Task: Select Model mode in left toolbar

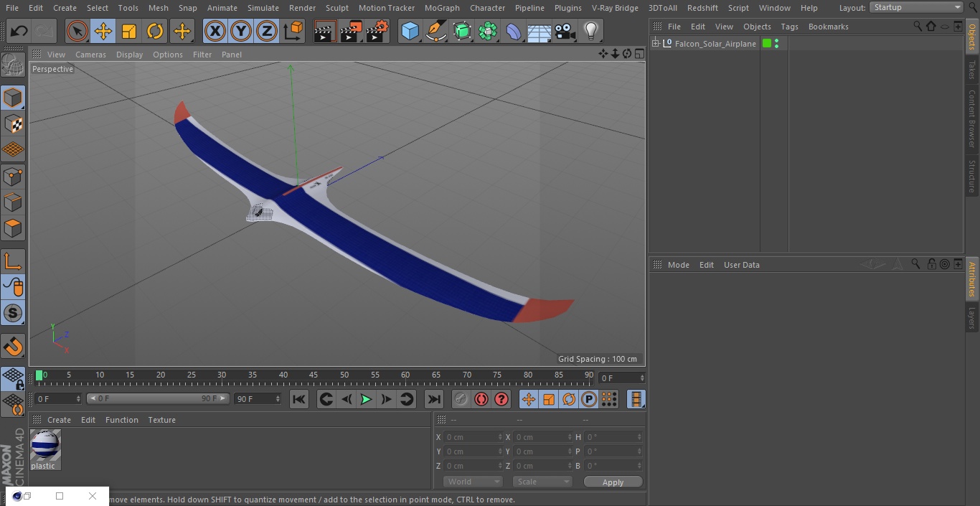Action: (x=13, y=98)
